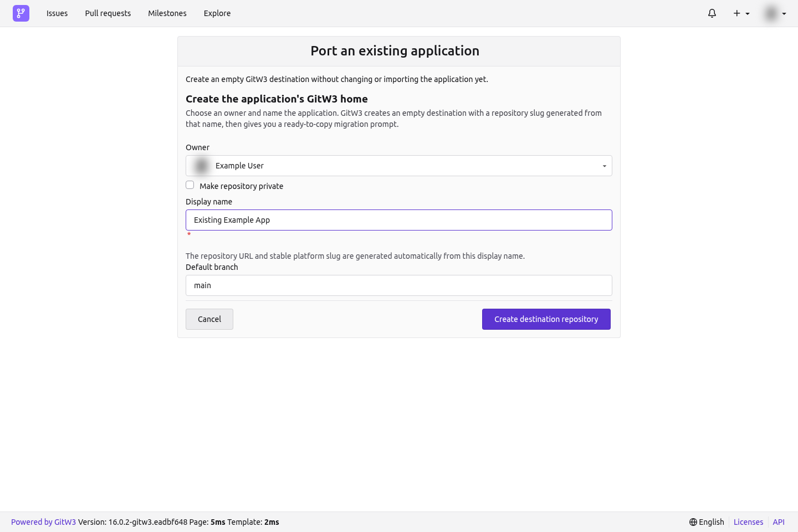Open the Explore page
The image size is (798, 532).
click(217, 13)
